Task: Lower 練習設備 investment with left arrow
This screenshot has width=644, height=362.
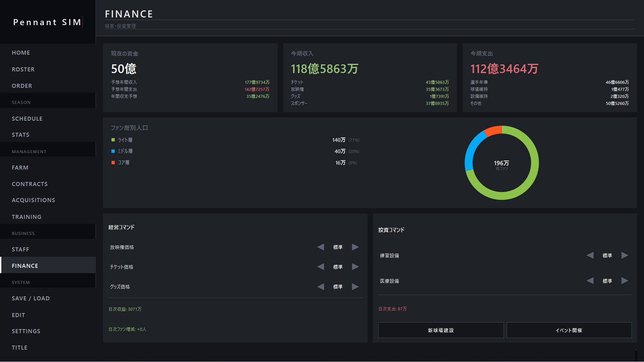Action: tap(590, 255)
